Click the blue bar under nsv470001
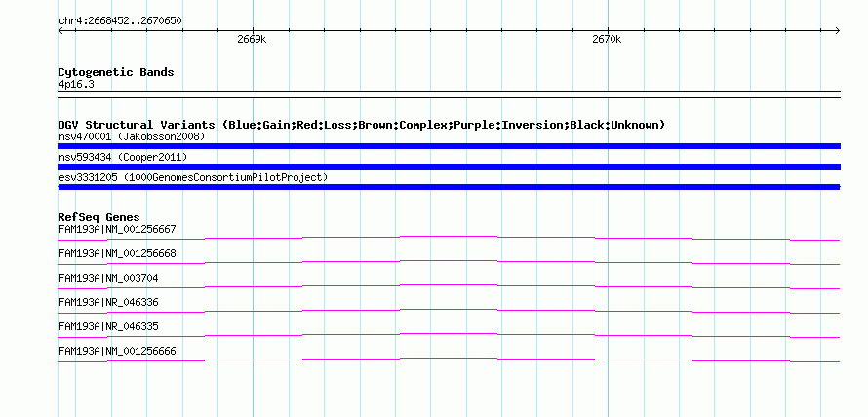 click(x=449, y=146)
